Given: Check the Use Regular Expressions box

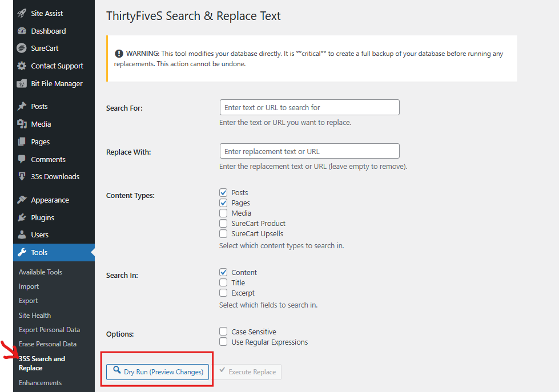Looking at the screenshot, I should pos(224,342).
